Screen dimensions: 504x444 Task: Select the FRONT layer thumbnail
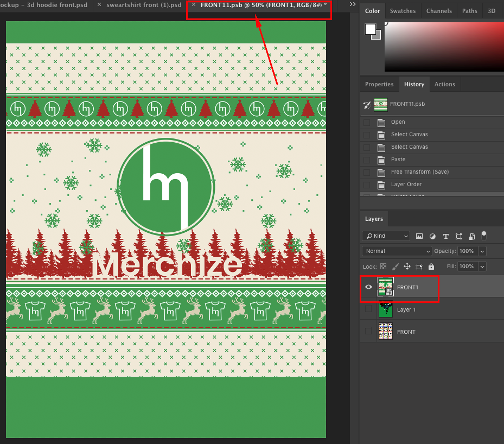pos(386,331)
